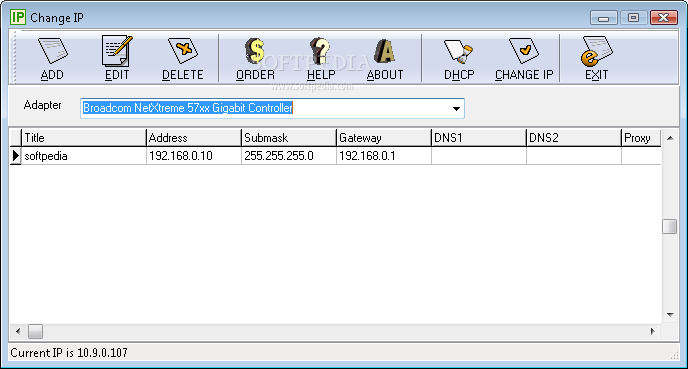Maximize the Change IP window

(x=633, y=18)
